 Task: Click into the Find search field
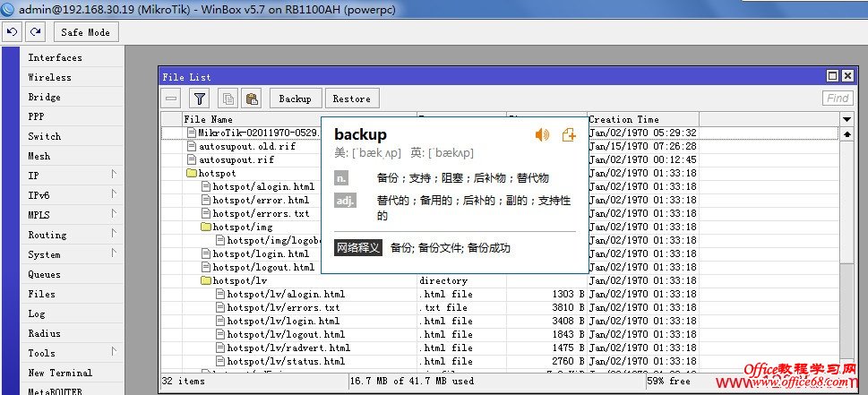pyautogui.click(x=838, y=98)
